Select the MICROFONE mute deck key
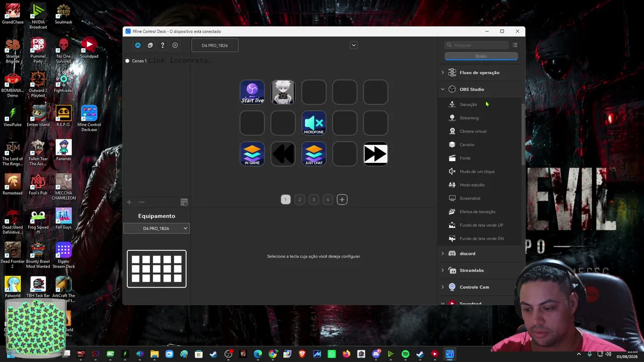Screen dimensions: 644x362 tap(314, 123)
